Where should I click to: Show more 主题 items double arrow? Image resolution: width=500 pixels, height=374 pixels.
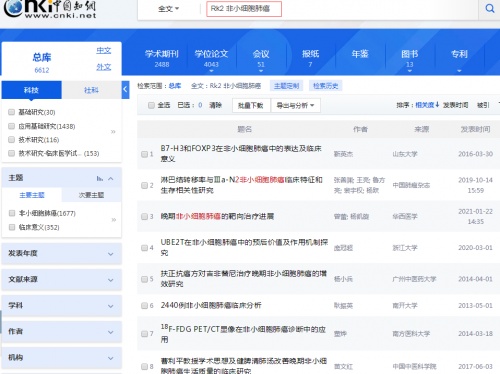[x=114, y=220]
